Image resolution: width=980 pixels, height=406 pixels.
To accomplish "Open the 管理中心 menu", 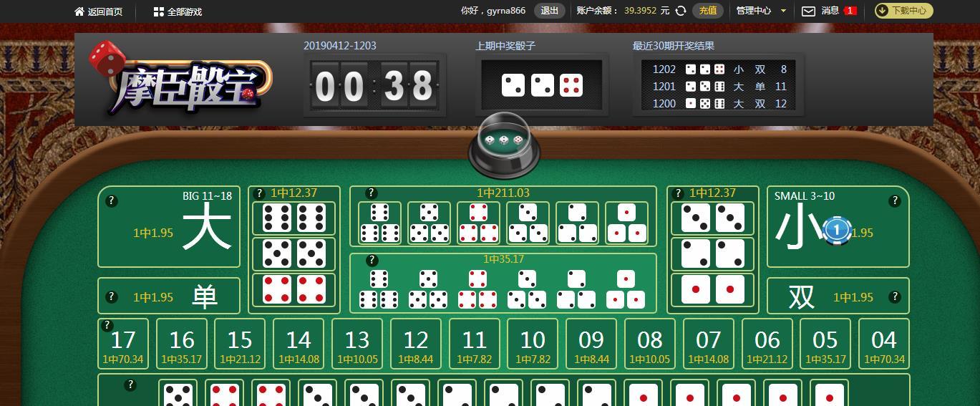I will point(754,11).
